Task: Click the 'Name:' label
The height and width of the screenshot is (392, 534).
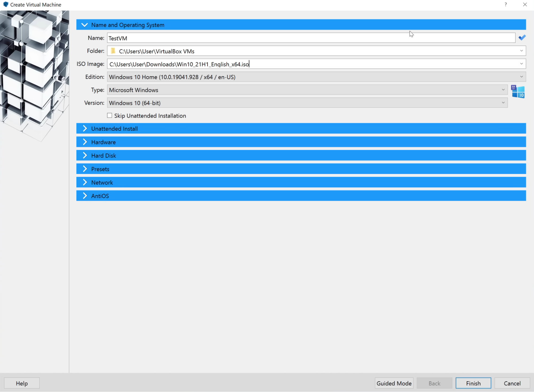Action: click(96, 38)
